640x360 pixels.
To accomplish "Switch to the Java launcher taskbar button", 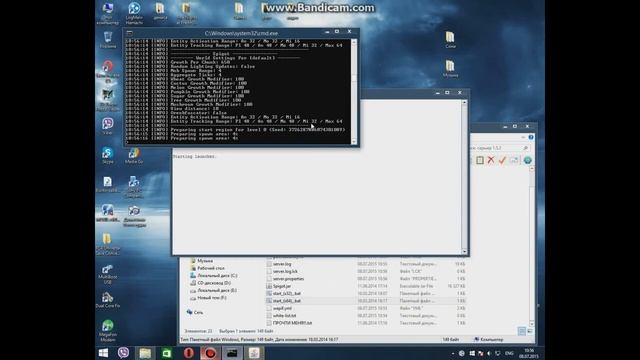I will tap(253, 353).
